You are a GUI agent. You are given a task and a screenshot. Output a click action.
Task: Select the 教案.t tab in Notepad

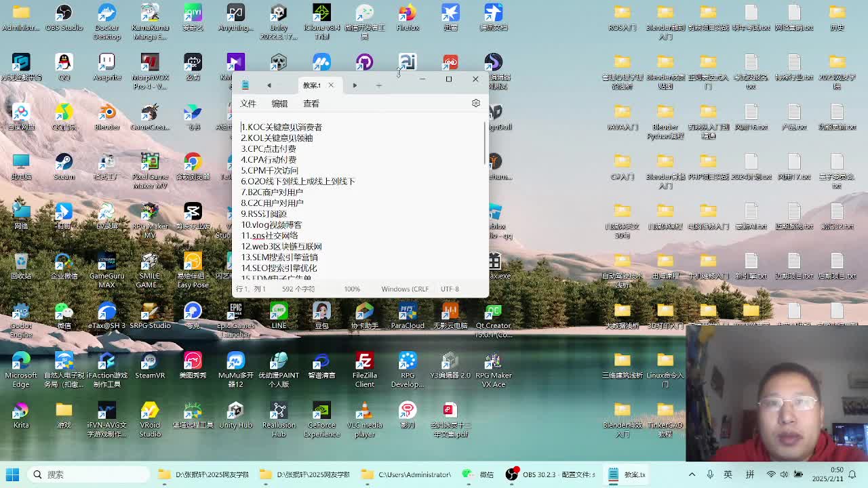[311, 85]
